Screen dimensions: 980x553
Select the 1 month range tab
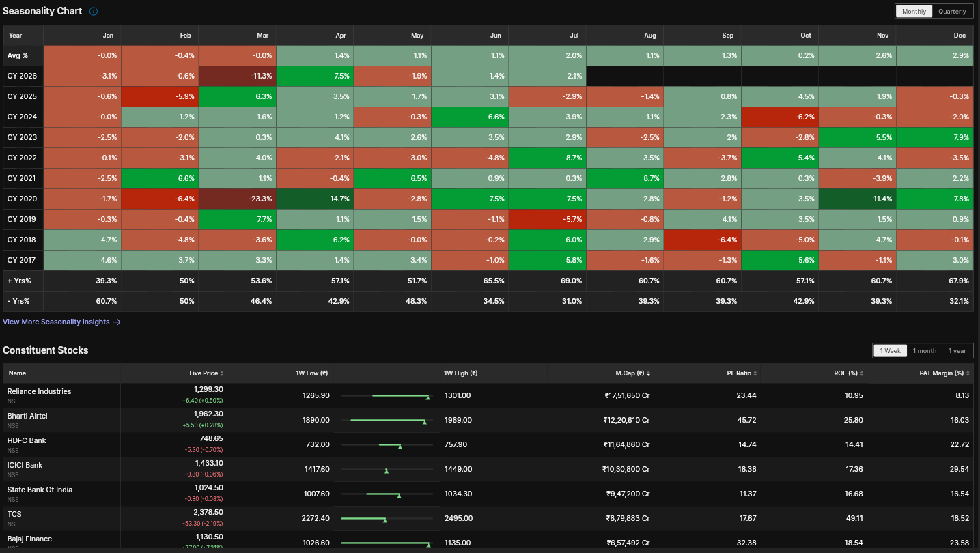925,350
